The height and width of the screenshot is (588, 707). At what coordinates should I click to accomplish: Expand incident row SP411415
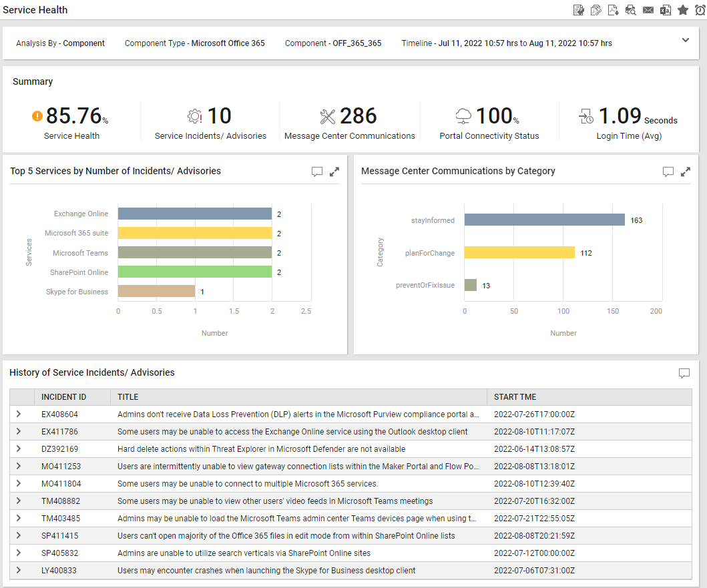[19, 535]
